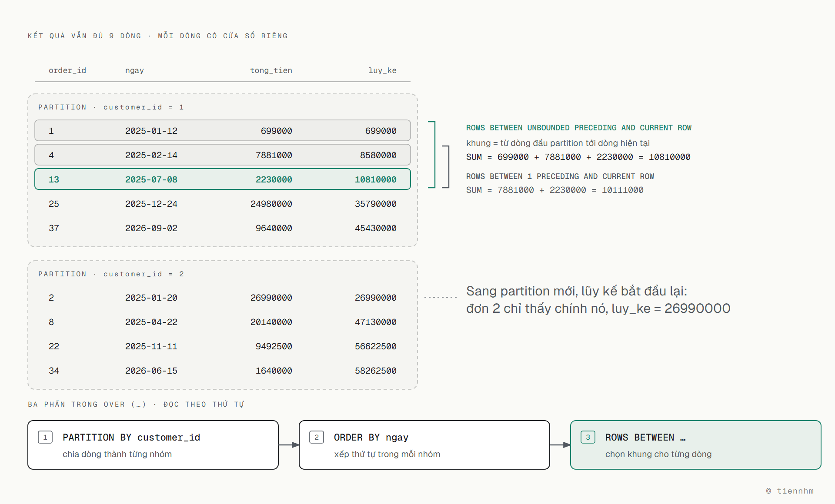
Task: Click the 'PARTITION BY customer_id' step box
Action: point(153,445)
